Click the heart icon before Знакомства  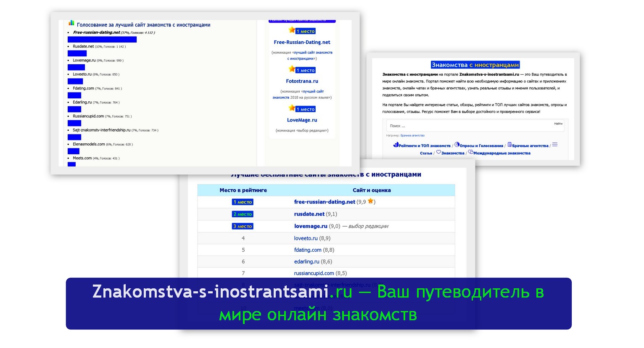pos(438,152)
